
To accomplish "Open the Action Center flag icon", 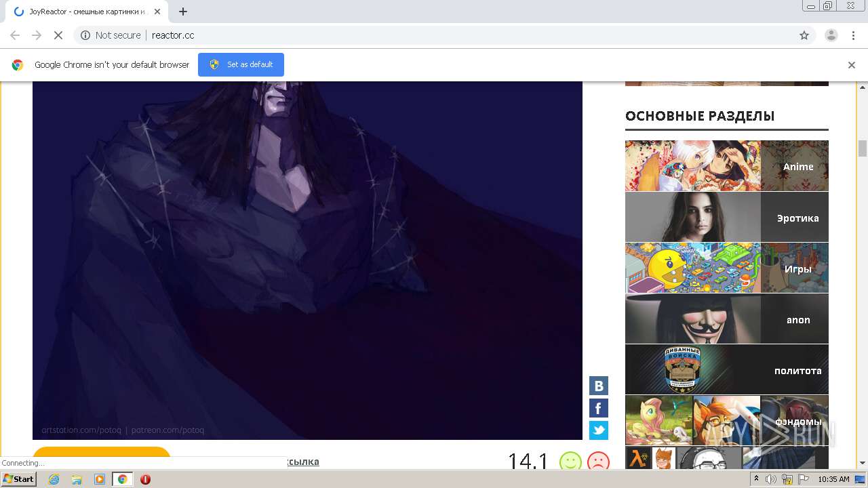I will [x=803, y=479].
